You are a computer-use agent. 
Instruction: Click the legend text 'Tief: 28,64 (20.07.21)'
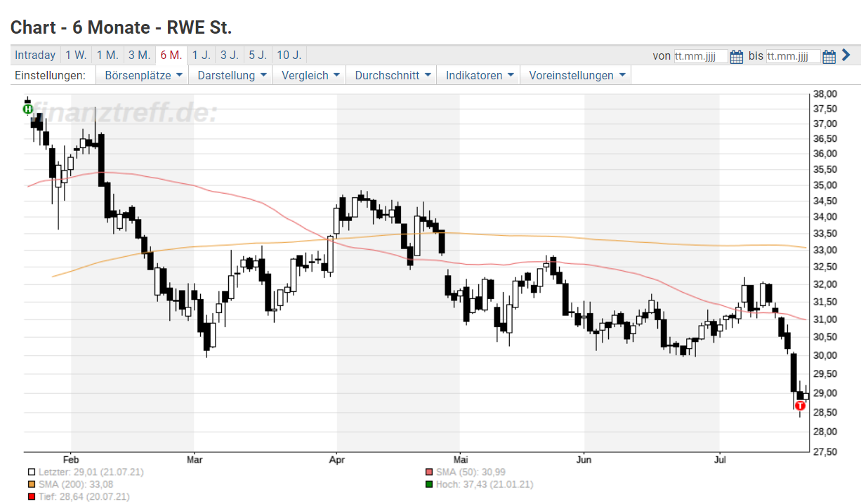click(84, 496)
